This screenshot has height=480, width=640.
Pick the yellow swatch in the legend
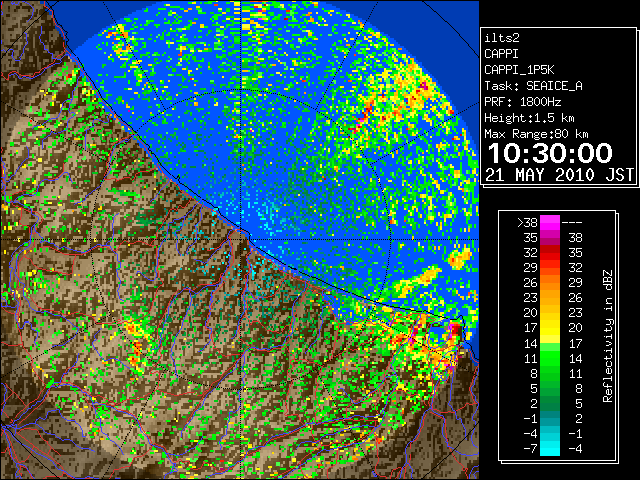click(550, 328)
